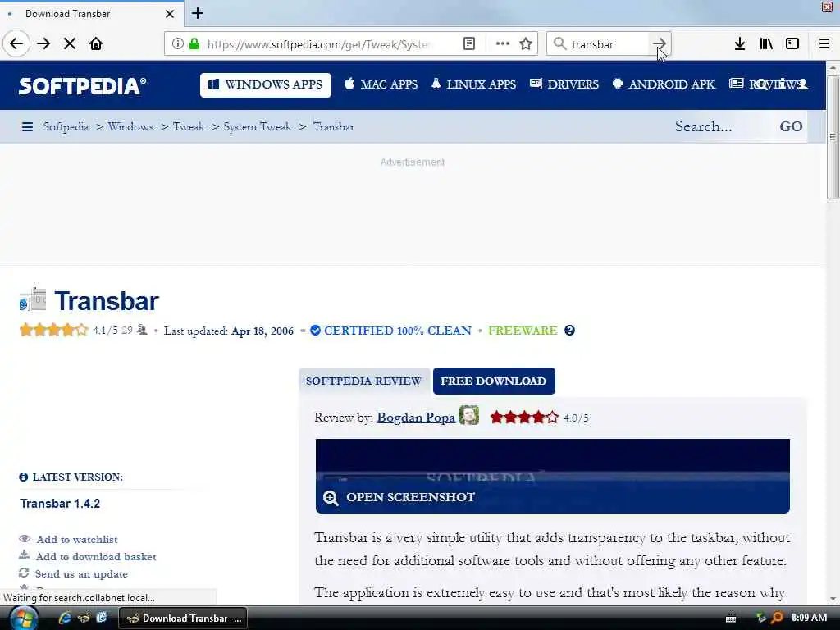This screenshot has width=840, height=630.
Task: Open Mac Apps section
Action: 381,84
